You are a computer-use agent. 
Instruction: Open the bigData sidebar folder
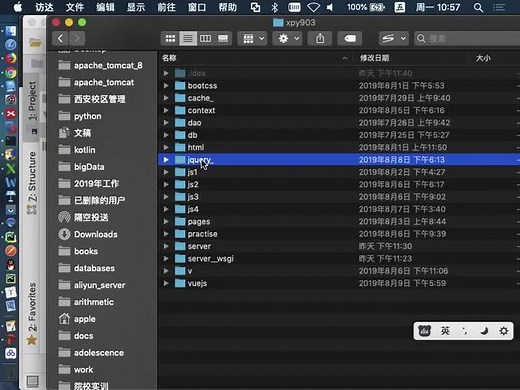coord(81,167)
